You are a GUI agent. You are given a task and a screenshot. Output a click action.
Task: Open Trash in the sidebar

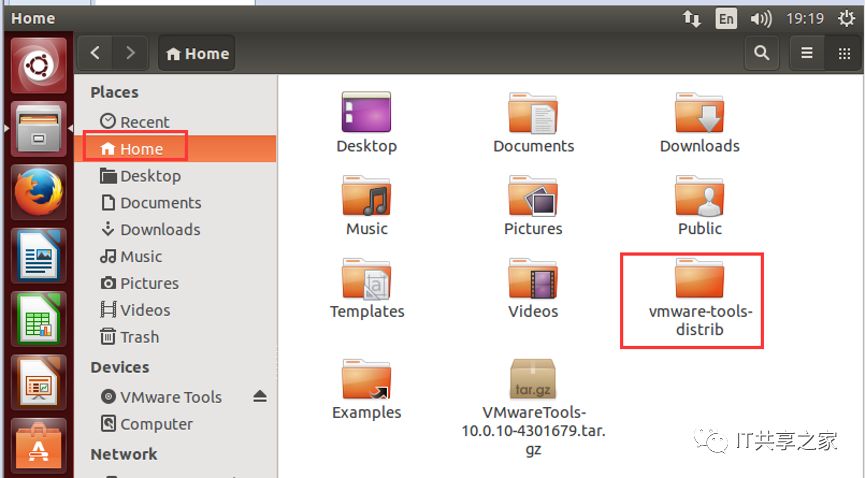pyautogui.click(x=175, y=337)
